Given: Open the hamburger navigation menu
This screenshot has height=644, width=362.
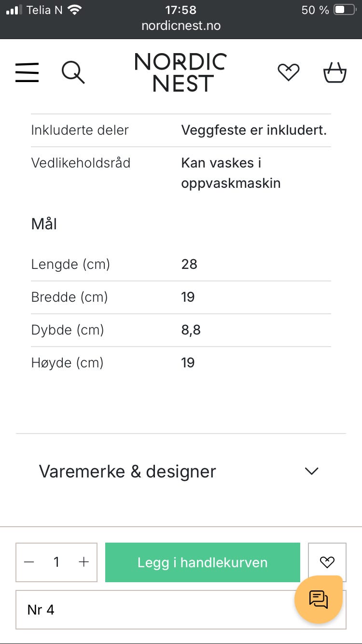Looking at the screenshot, I should coord(27,73).
